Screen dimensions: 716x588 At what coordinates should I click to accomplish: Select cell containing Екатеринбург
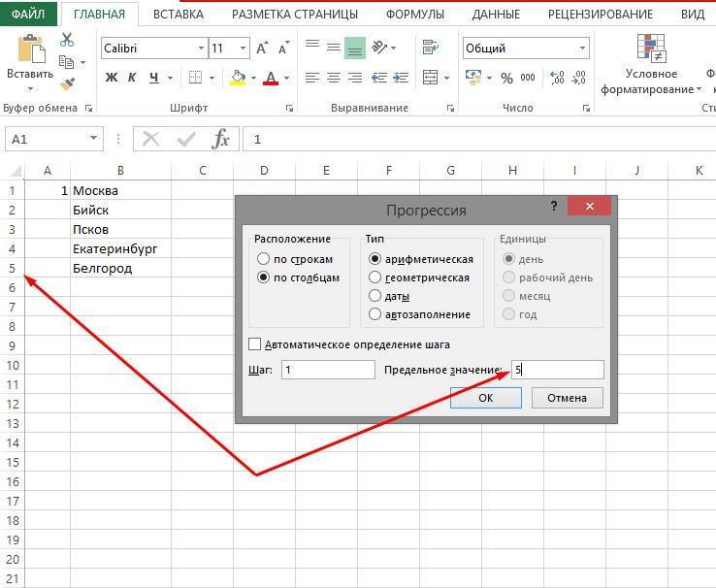[x=120, y=248]
